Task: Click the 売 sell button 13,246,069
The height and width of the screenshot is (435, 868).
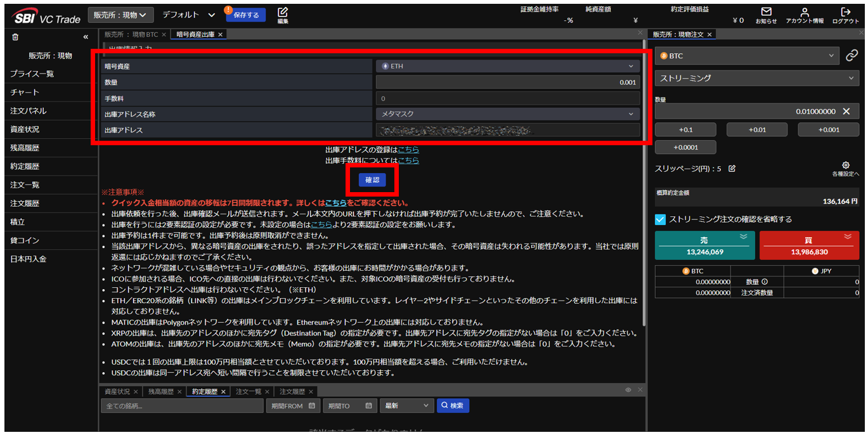Action: tap(704, 245)
